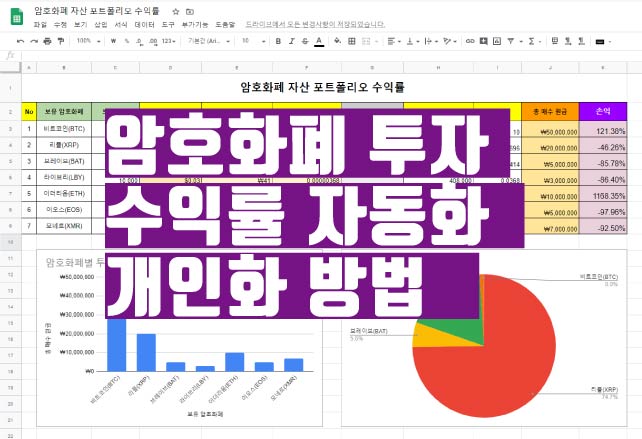Open the 도구 menu
This screenshot has width=642, height=439.
[x=168, y=25]
